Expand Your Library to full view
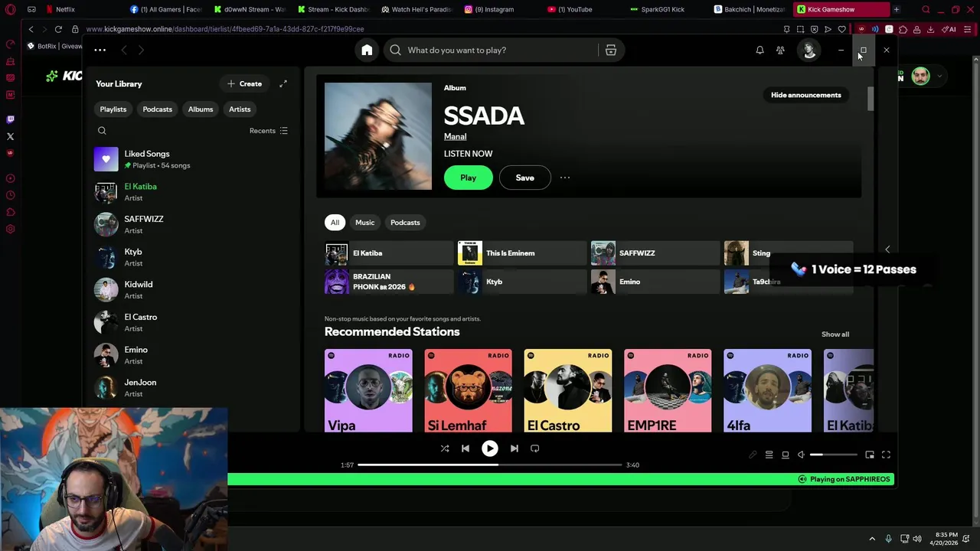The image size is (980, 551). [x=283, y=83]
